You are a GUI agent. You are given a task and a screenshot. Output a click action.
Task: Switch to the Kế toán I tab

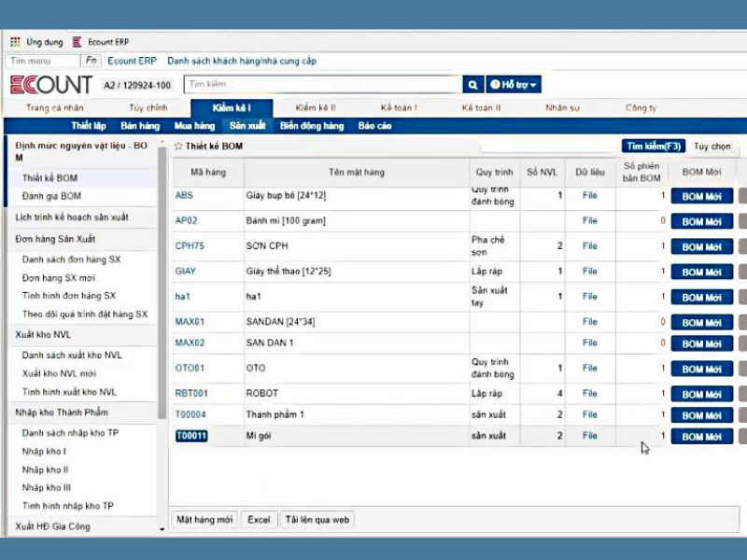click(400, 108)
